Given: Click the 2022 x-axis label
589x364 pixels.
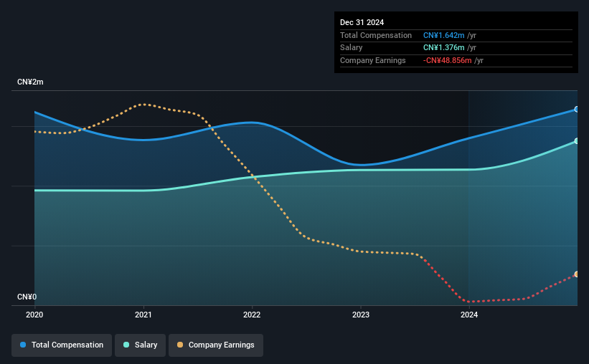Looking at the screenshot, I should 252,315.
